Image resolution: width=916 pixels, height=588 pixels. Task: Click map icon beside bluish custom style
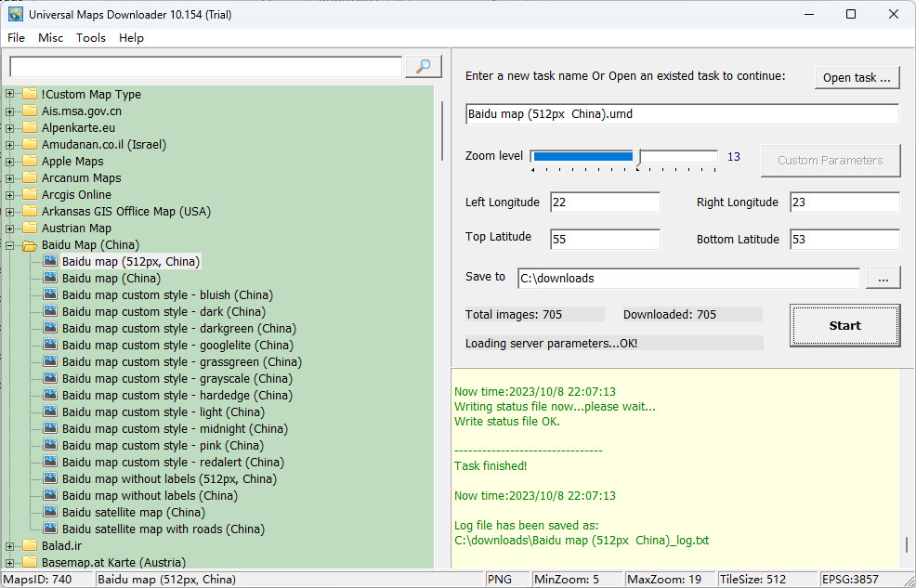(x=51, y=294)
